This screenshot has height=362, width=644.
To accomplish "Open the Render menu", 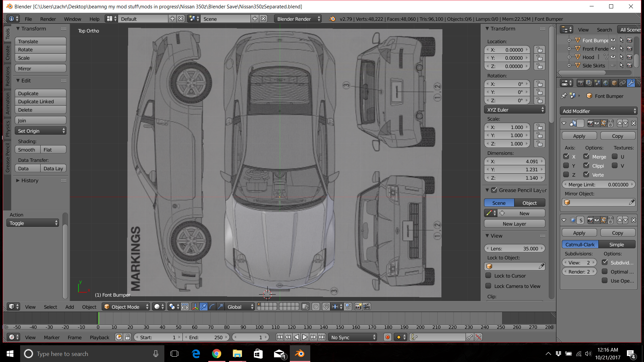I will tap(48, 19).
